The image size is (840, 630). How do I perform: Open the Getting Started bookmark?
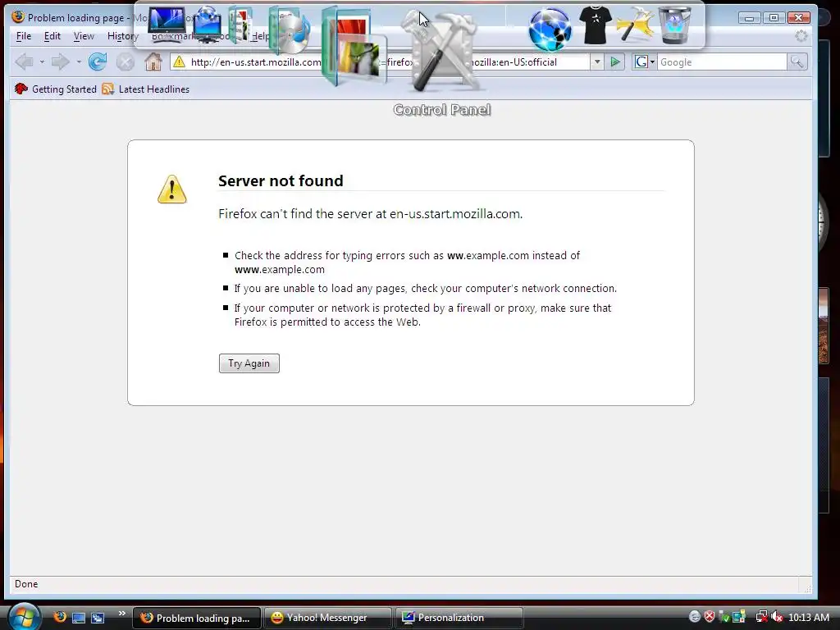coord(56,89)
